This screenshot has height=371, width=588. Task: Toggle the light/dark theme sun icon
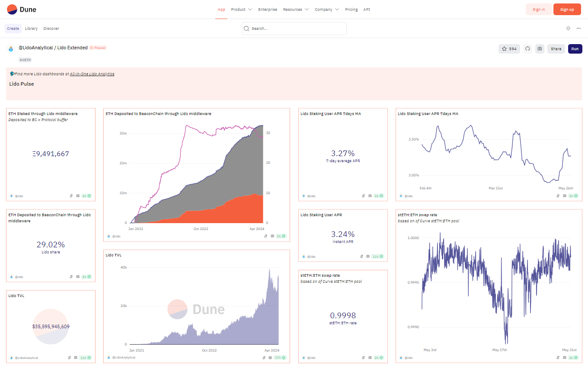click(x=568, y=29)
